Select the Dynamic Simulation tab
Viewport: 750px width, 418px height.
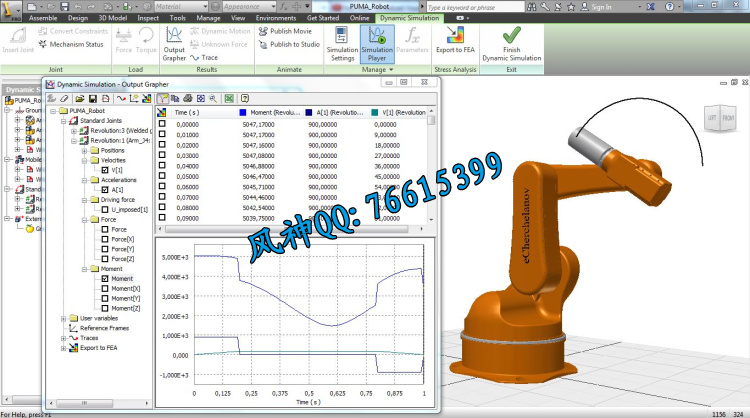(409, 18)
